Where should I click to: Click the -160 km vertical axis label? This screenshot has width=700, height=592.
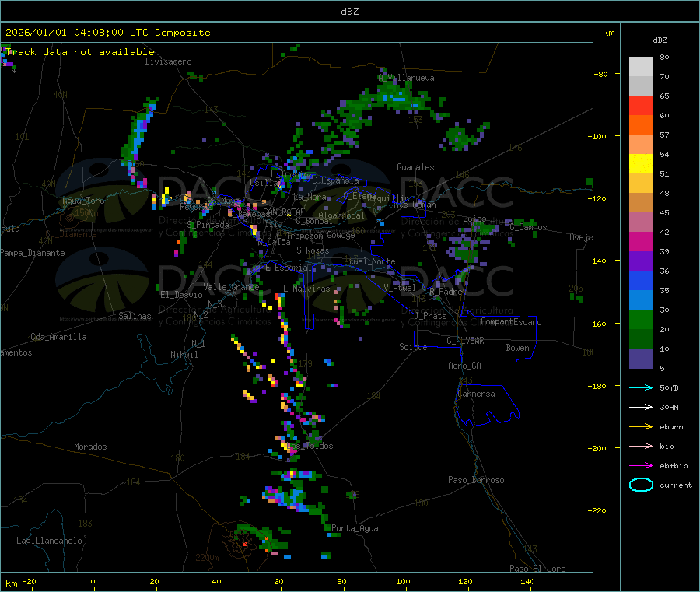tap(598, 324)
